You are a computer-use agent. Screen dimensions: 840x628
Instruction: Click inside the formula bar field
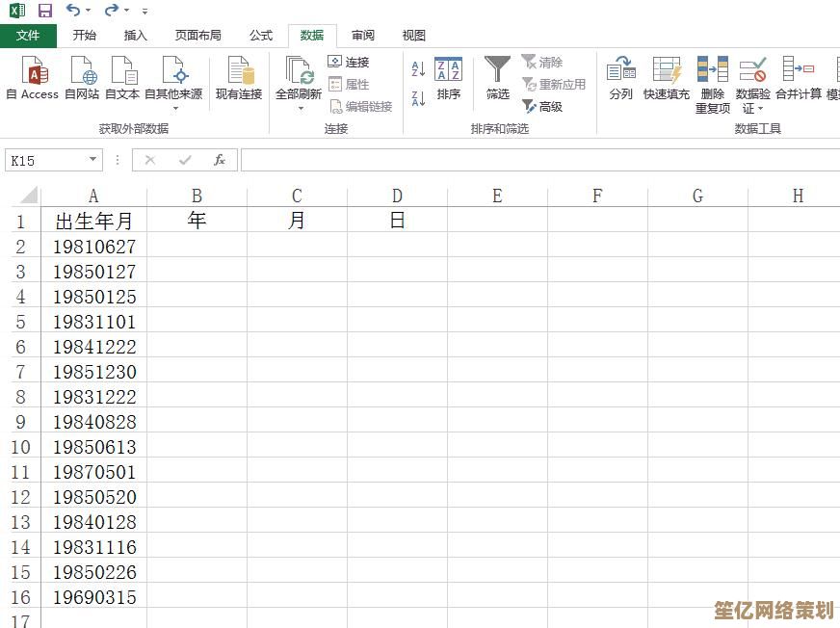(x=539, y=160)
